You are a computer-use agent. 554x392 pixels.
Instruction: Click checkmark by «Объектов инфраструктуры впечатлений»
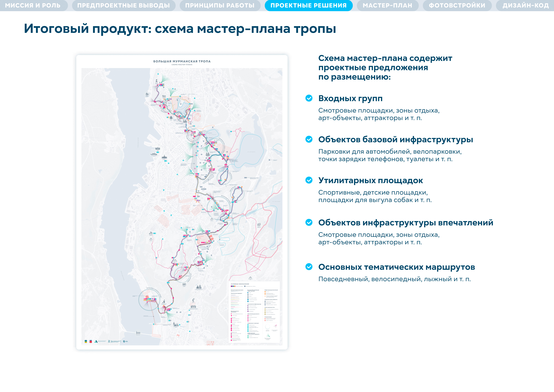point(309,222)
